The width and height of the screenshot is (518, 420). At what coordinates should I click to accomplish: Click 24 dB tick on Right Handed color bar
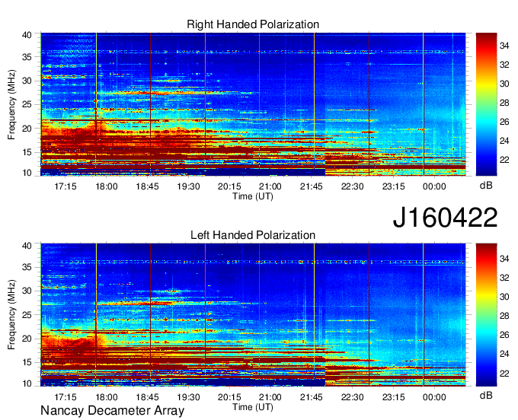[504, 141]
